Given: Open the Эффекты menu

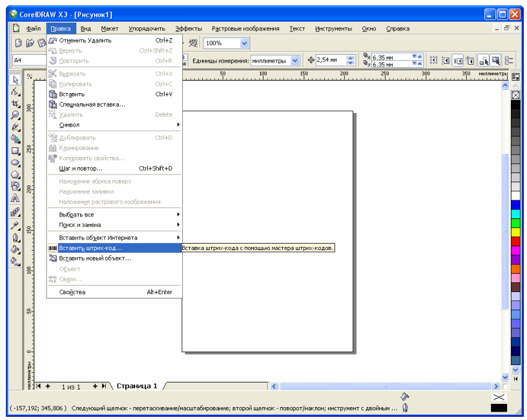Looking at the screenshot, I should click(x=189, y=28).
